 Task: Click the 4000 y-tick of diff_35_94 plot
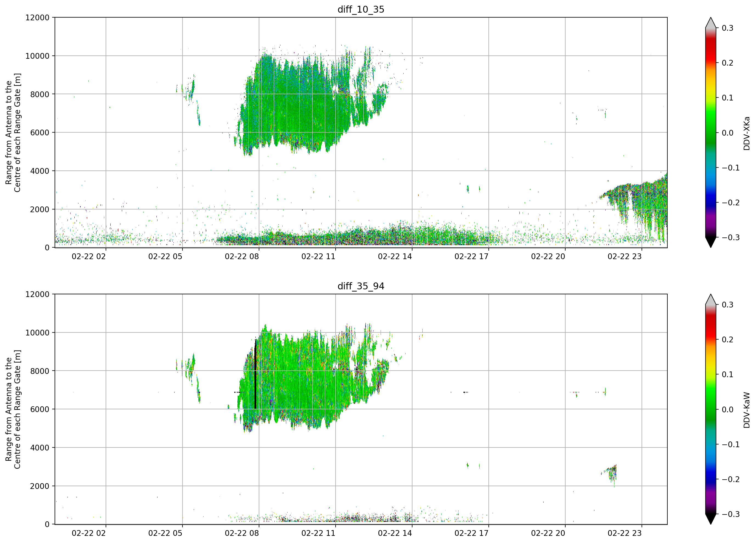[x=40, y=448]
